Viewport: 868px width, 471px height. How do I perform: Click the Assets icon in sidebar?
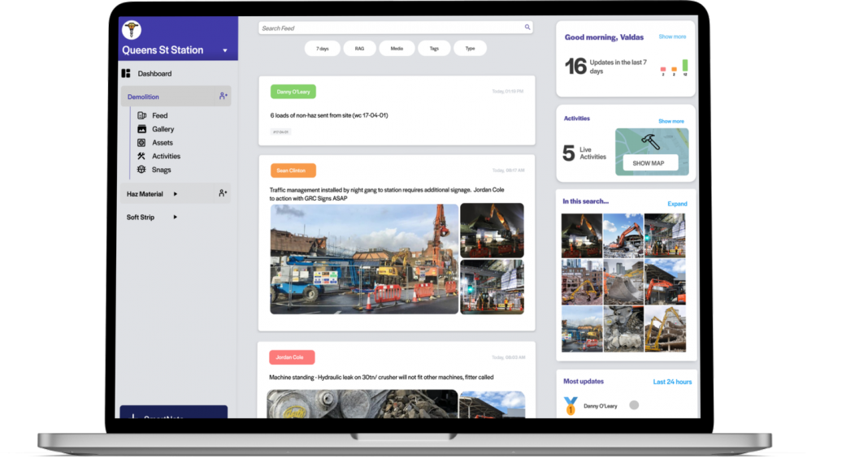coord(141,143)
